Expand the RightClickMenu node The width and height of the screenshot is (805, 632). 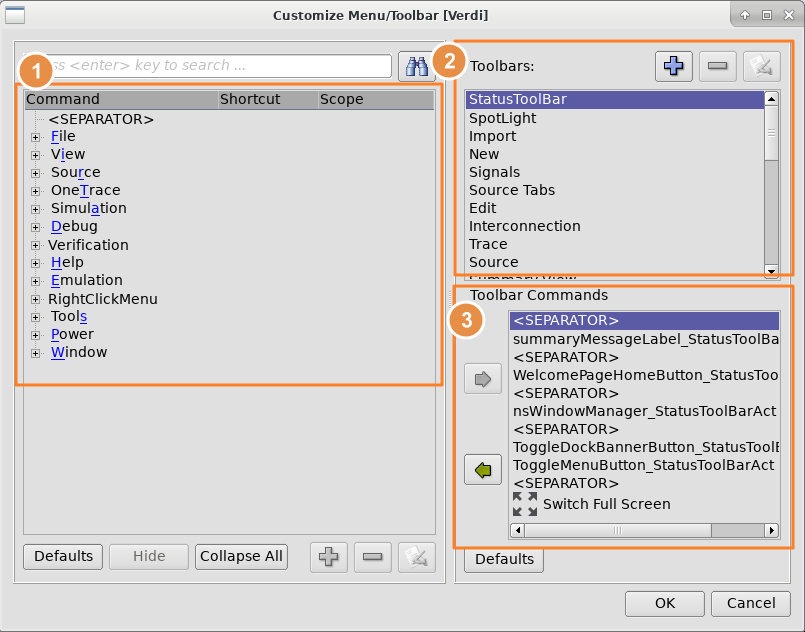[36, 299]
